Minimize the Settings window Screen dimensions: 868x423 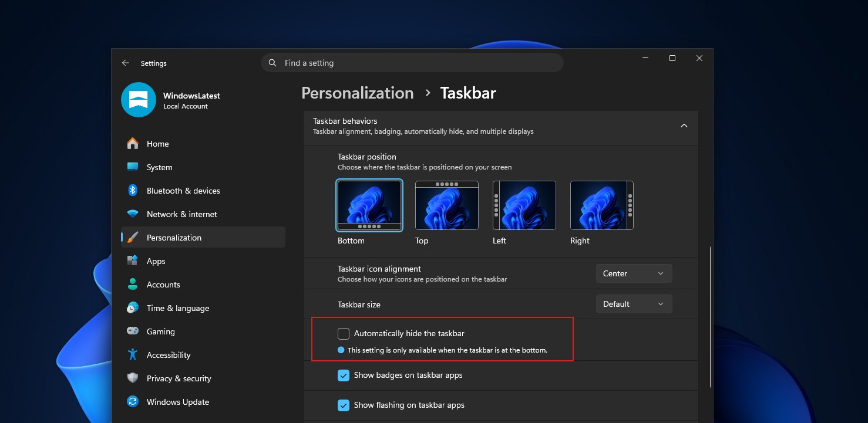click(645, 58)
